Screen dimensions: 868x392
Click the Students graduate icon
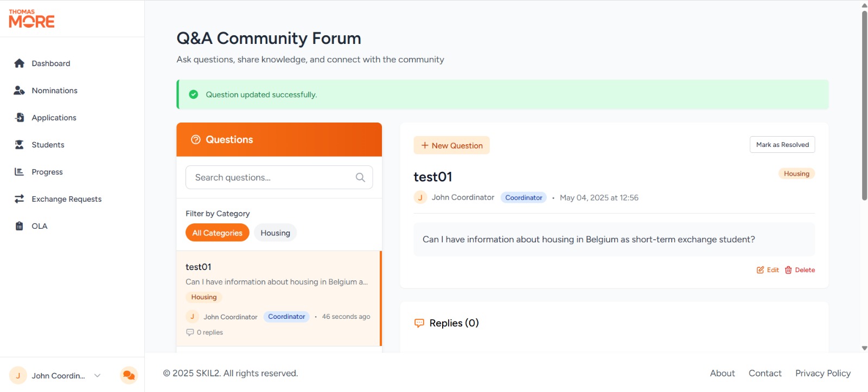pos(20,145)
